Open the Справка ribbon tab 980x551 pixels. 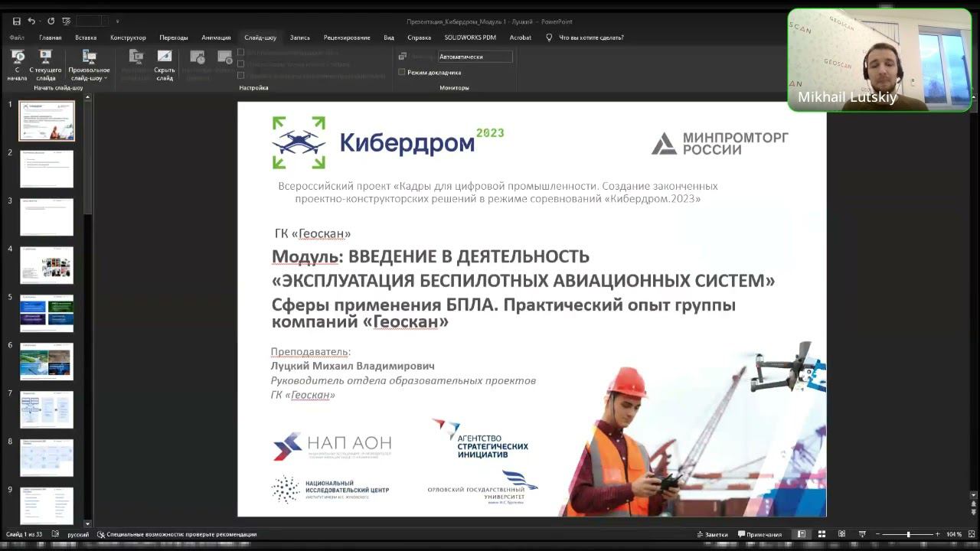pos(420,37)
